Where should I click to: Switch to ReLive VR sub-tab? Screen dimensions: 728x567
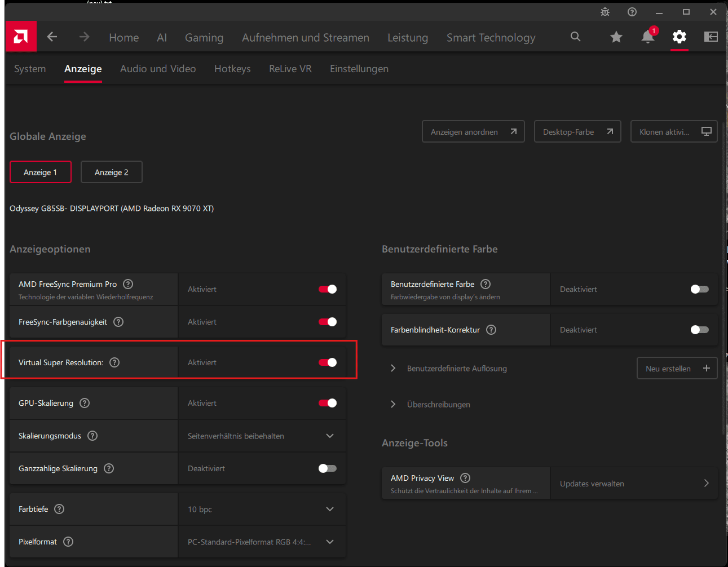coord(290,69)
